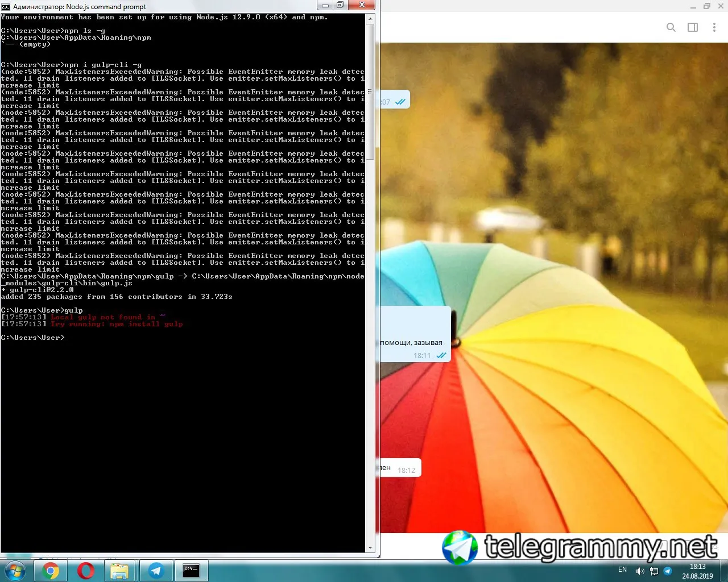Click the red "Try running: npm install gulp" line
The height and width of the screenshot is (582, 728).
point(117,324)
